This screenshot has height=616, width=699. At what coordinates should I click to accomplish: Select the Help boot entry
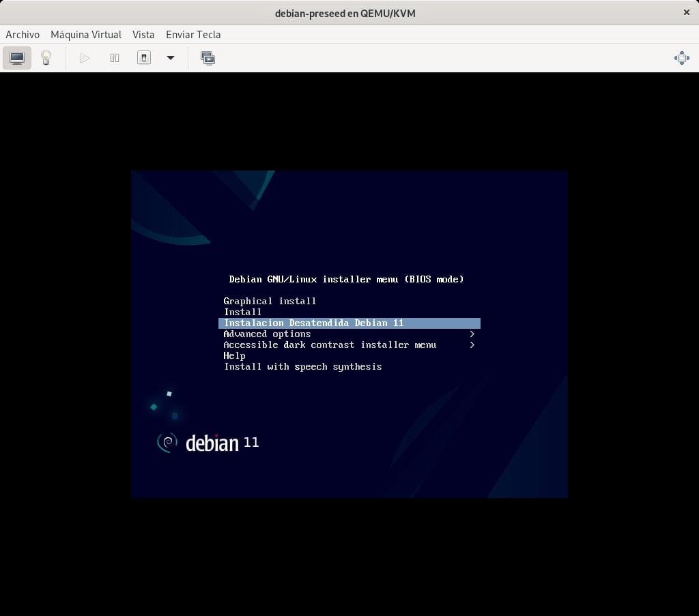[234, 355]
